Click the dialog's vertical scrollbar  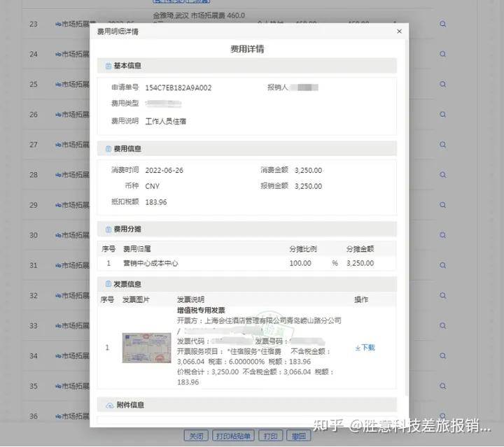407,218
